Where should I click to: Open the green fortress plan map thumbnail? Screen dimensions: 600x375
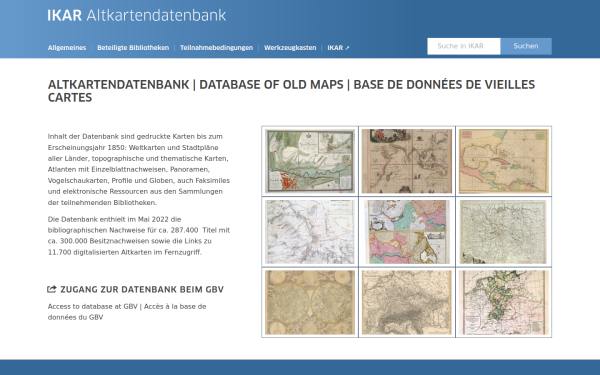pyautogui.click(x=310, y=161)
